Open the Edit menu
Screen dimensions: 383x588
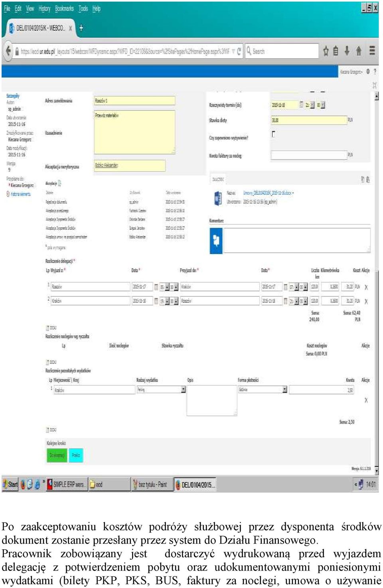(18, 8)
